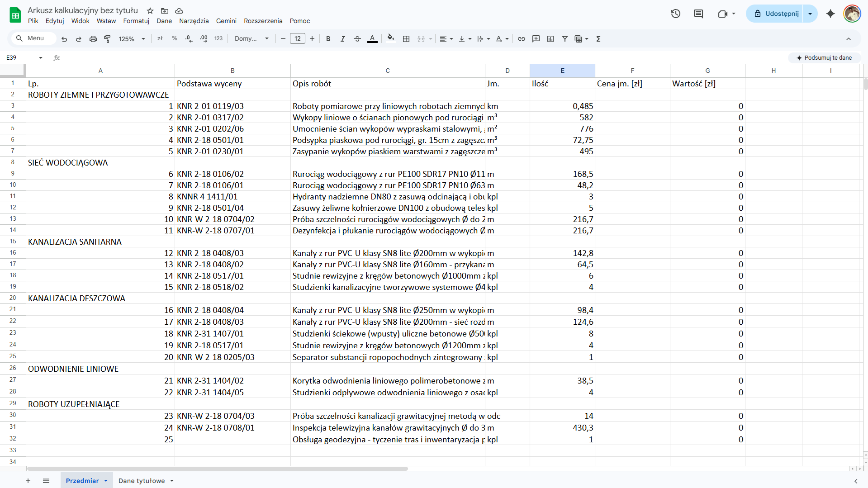This screenshot has width=868, height=488.
Task: Open the video call options dropdown
Action: [734, 14]
